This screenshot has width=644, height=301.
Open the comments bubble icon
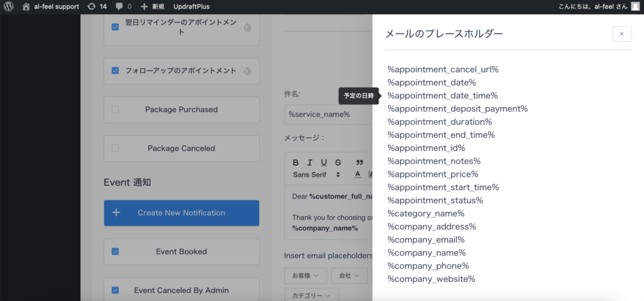click(x=123, y=6)
